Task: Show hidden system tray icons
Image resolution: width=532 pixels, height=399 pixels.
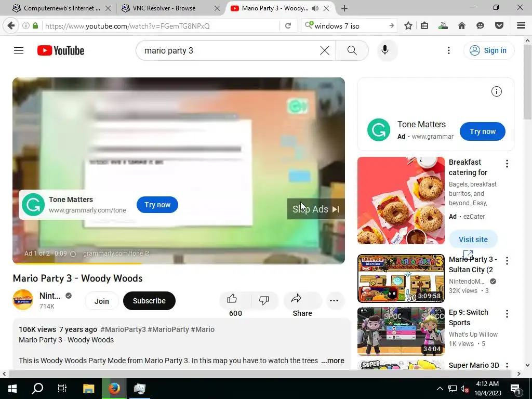Action: pos(440,389)
